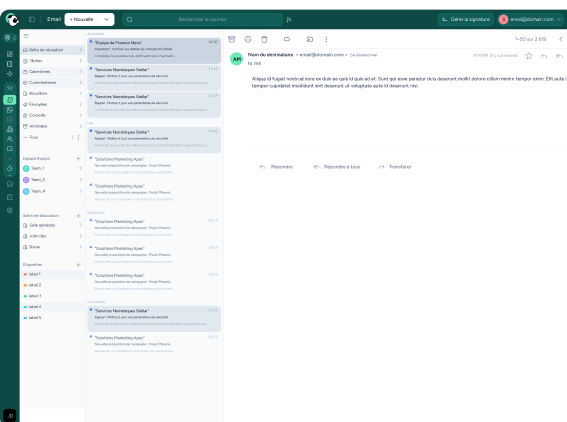This screenshot has height=422, width=567.
Task: Click the move-to-folder icon in email toolbar
Action: pyautogui.click(x=310, y=39)
